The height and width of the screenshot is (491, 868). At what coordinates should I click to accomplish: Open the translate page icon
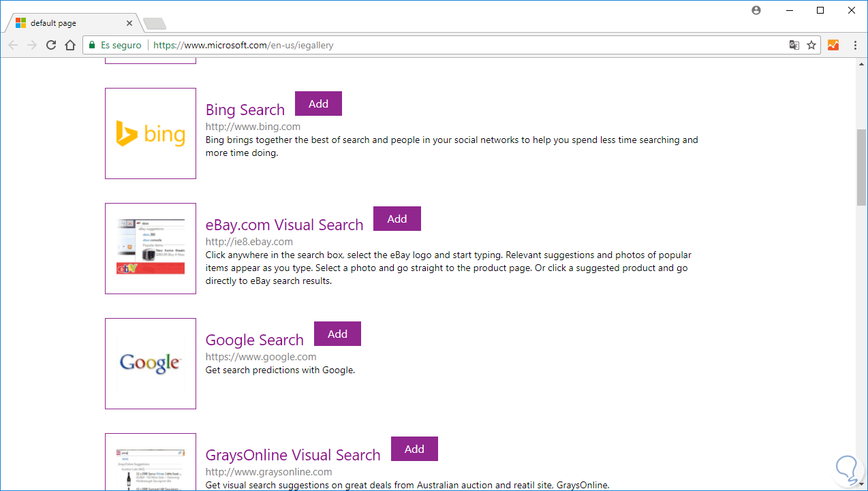pos(794,45)
